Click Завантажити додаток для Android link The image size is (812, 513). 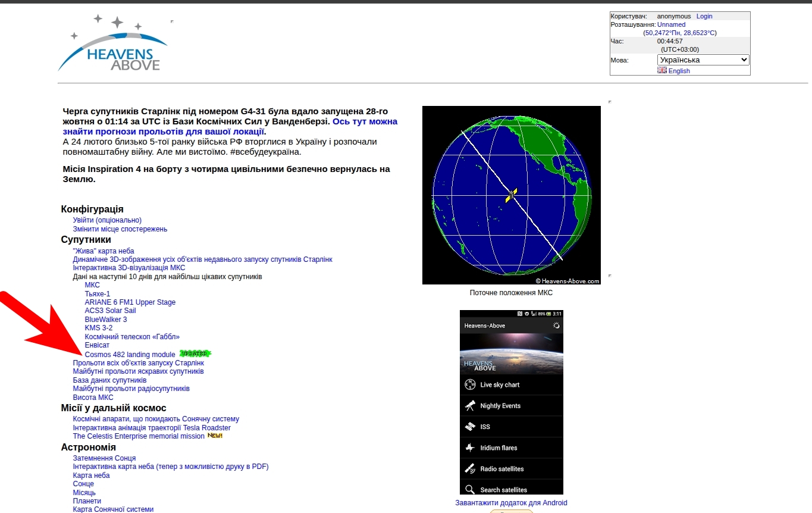(x=512, y=503)
